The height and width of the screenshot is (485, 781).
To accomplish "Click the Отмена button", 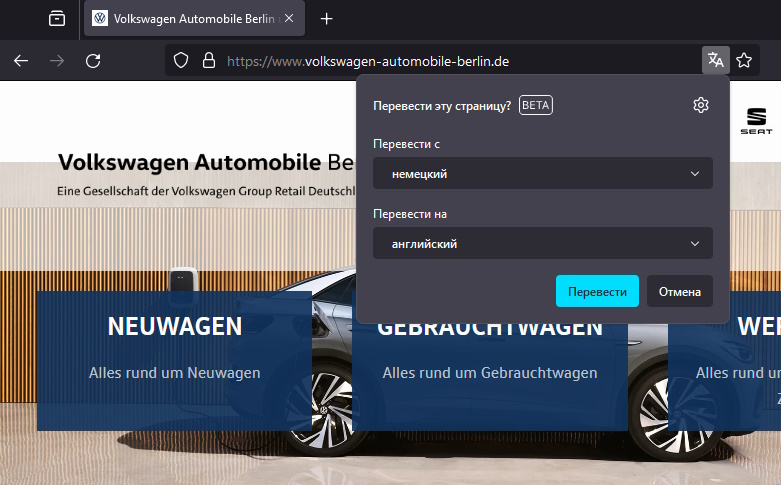I will [680, 291].
